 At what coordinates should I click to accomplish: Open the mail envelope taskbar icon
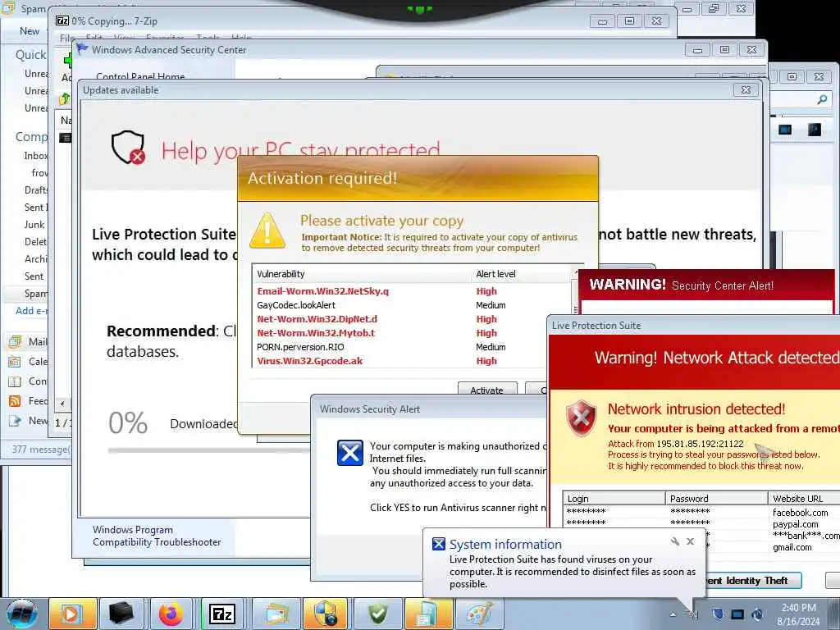(x=276, y=614)
